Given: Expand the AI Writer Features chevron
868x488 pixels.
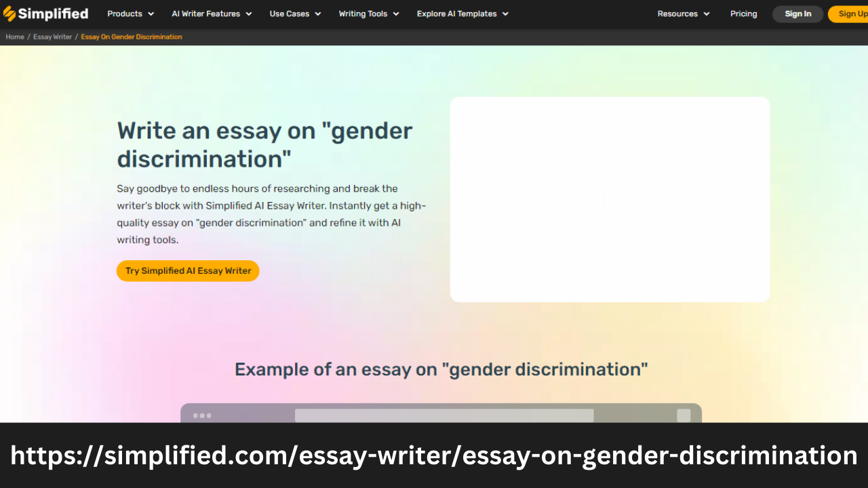Looking at the screenshot, I should pyautogui.click(x=248, y=14).
